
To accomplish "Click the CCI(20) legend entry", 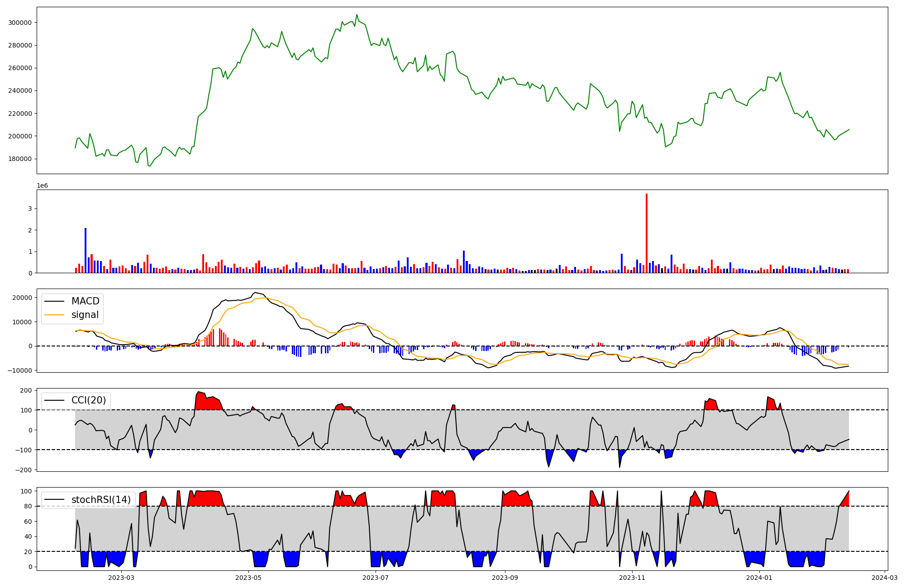I will click(88, 400).
